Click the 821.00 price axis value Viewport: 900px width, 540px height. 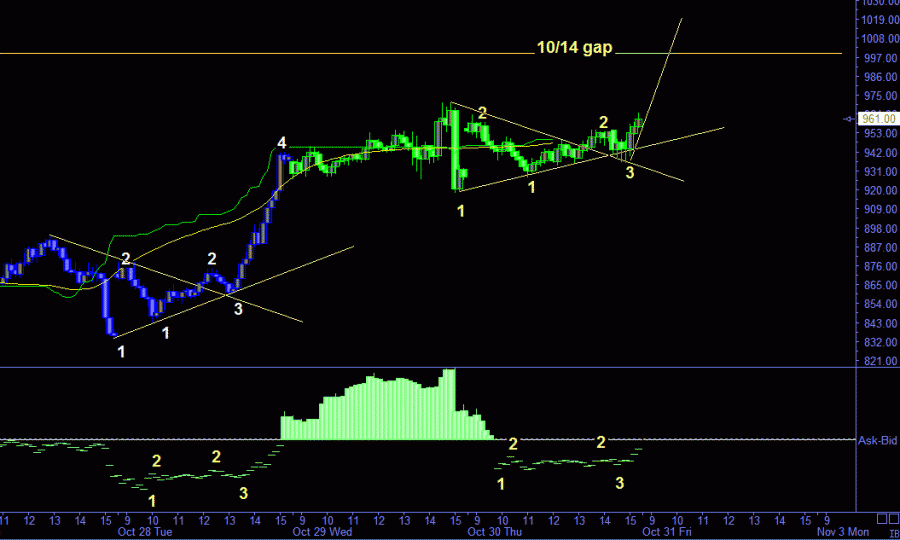pos(883,361)
